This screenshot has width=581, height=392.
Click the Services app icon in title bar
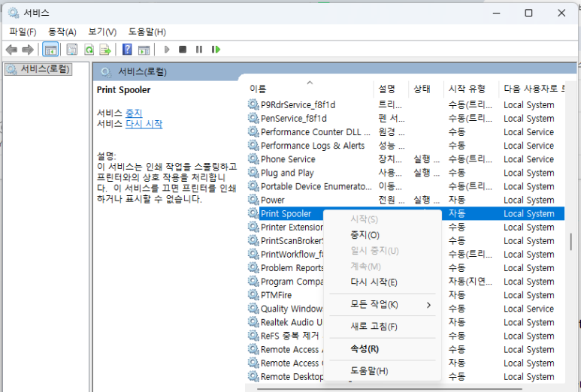[x=14, y=13]
